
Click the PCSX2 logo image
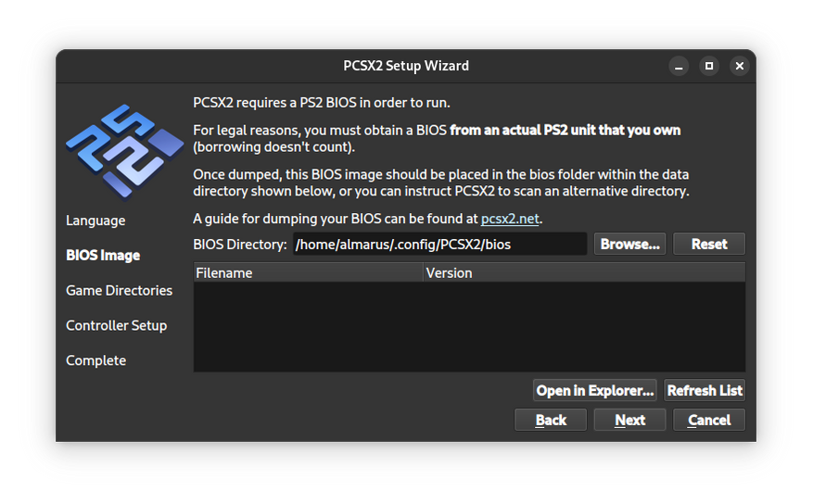pos(124,151)
